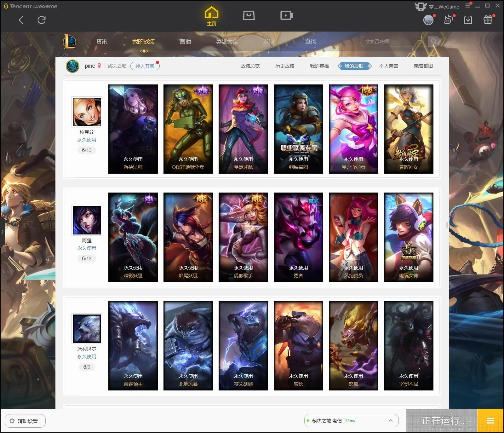Open the 坚韧不屈 skin card
Screen dimensions: 504x433
(409, 346)
